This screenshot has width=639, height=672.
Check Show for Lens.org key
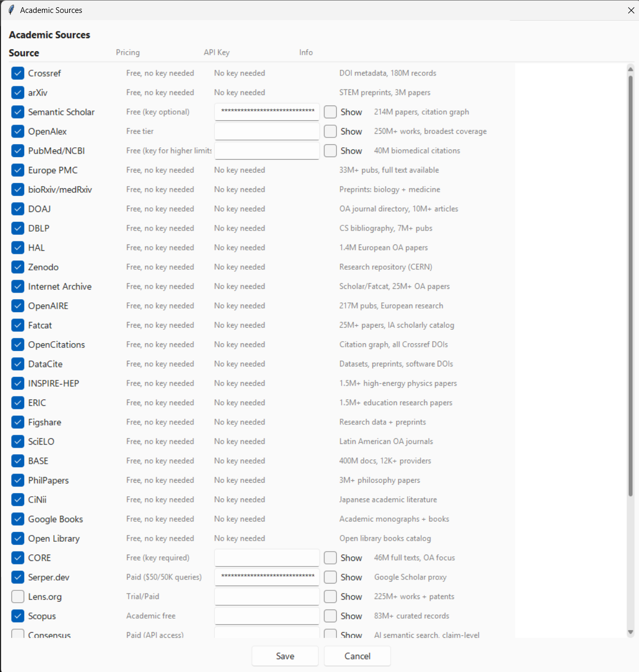(331, 597)
